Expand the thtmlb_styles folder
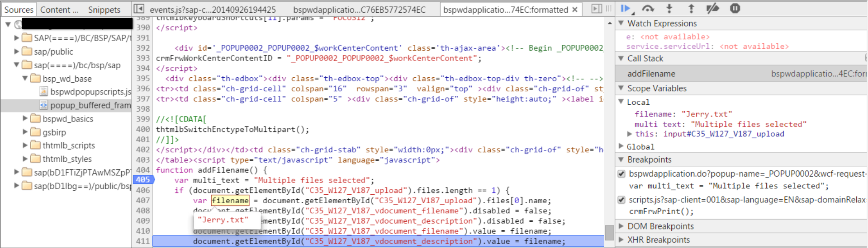 (25, 159)
